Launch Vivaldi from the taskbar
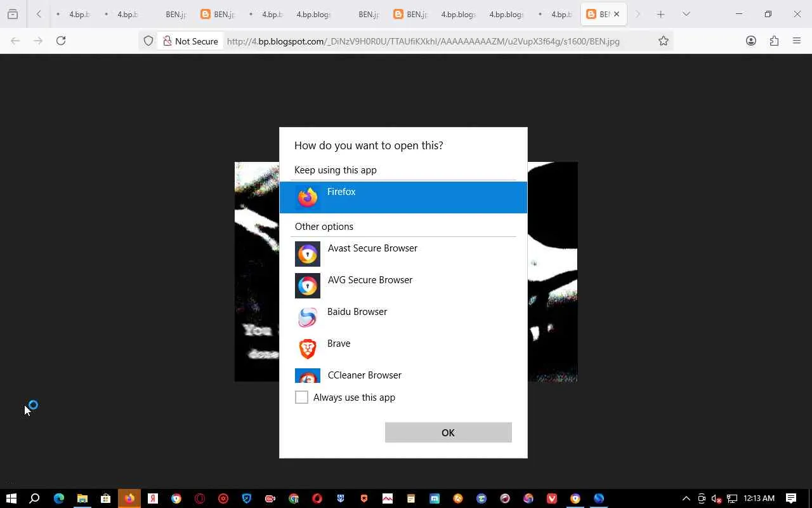The height and width of the screenshot is (508, 812). point(552,498)
